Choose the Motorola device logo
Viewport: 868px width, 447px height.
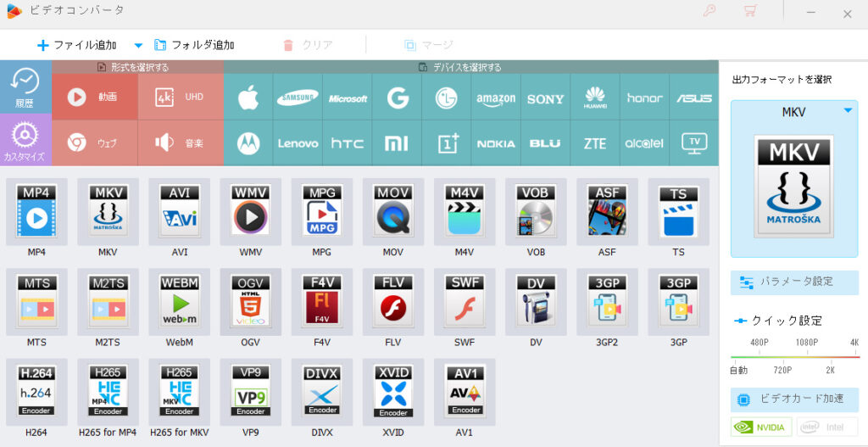click(248, 142)
